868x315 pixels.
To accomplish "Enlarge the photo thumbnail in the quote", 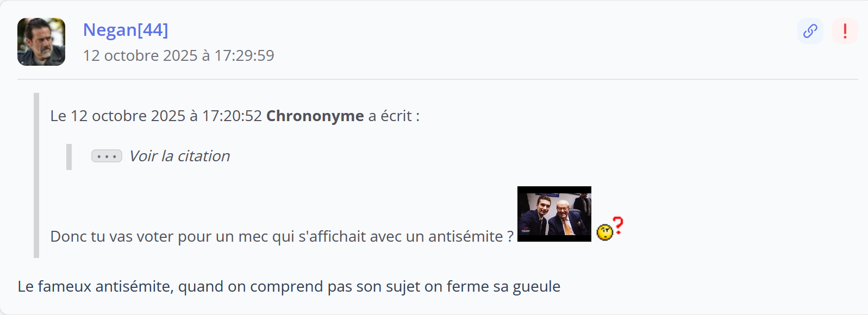I will click(554, 214).
